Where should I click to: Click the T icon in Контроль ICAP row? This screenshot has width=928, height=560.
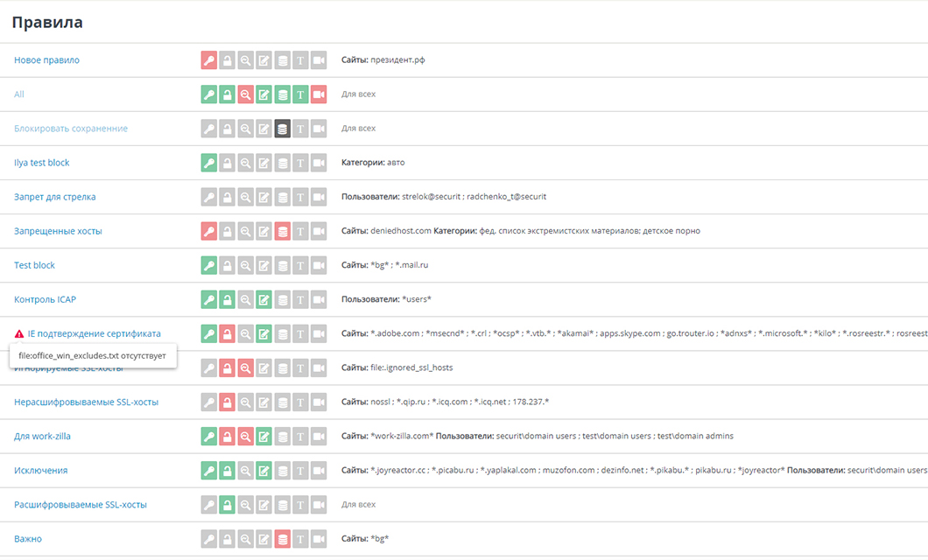[300, 300]
